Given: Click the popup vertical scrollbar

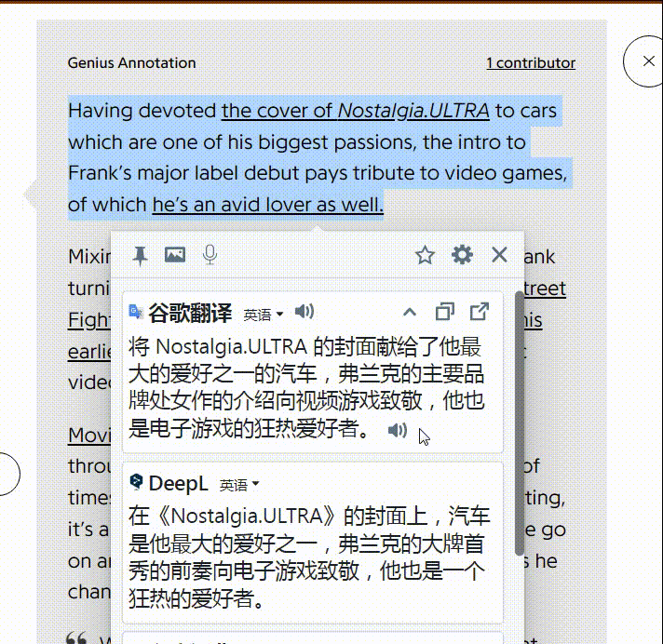Looking at the screenshot, I should point(519,423).
